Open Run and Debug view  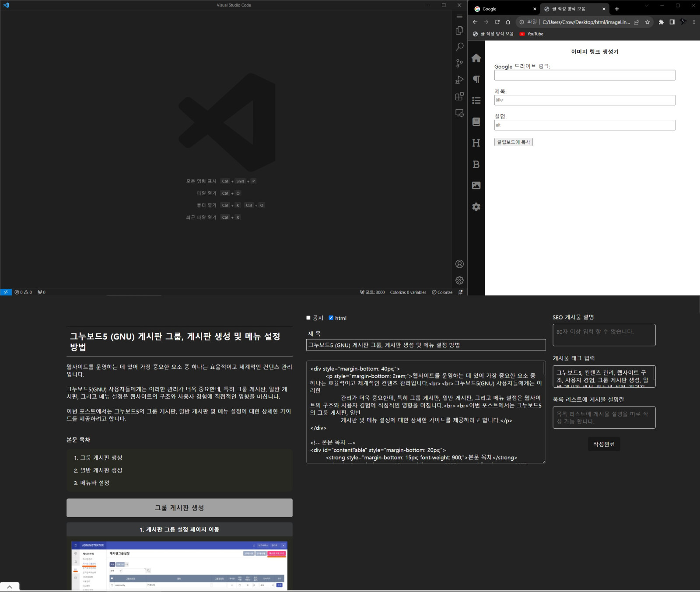click(459, 80)
